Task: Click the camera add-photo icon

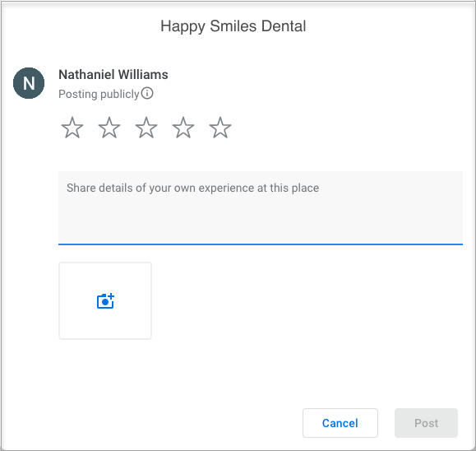Action: pyautogui.click(x=105, y=301)
